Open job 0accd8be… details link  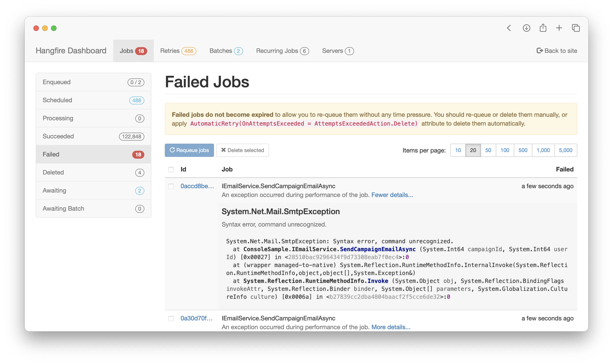coord(197,186)
